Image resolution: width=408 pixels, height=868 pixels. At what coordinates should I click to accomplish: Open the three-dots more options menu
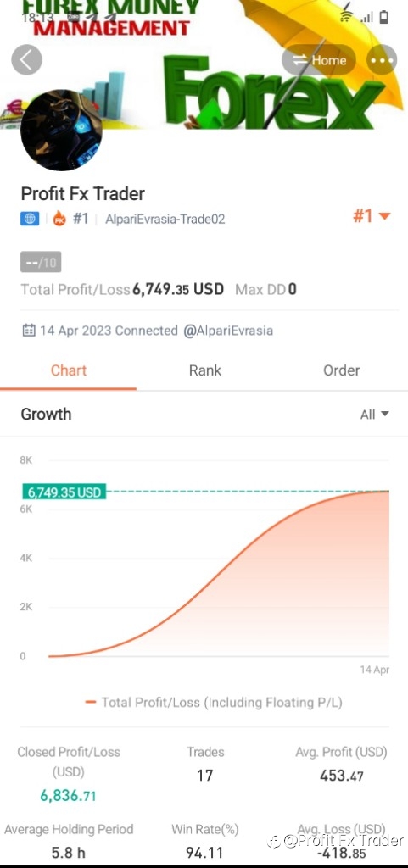[382, 60]
